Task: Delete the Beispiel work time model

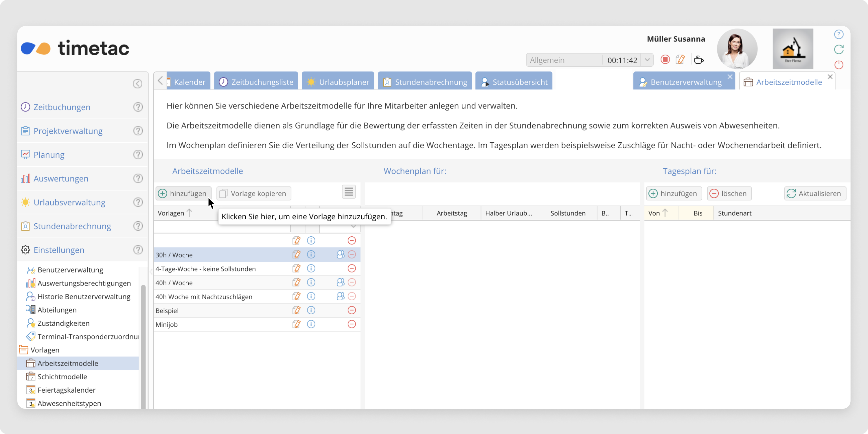Action: [352, 310]
